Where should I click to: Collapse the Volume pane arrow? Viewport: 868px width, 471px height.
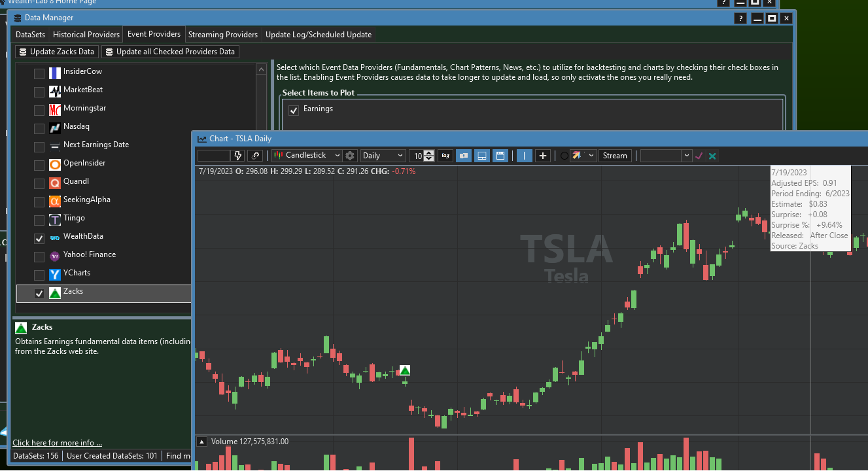coord(201,442)
